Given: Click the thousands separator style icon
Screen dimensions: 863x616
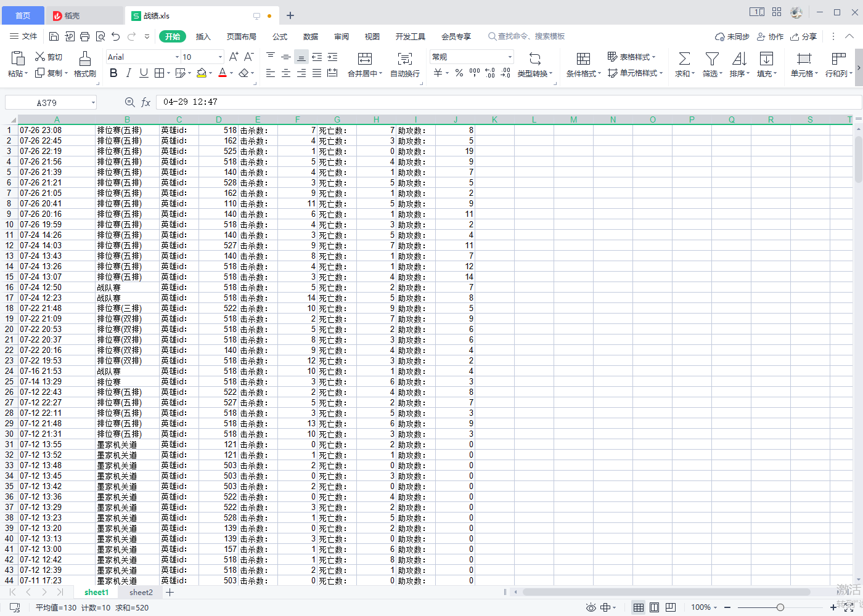Looking at the screenshot, I should point(475,73).
